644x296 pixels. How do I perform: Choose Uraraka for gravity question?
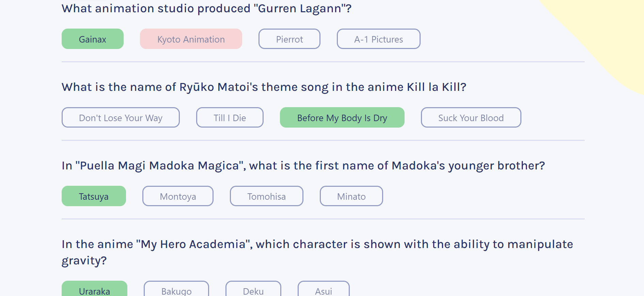tap(94, 290)
